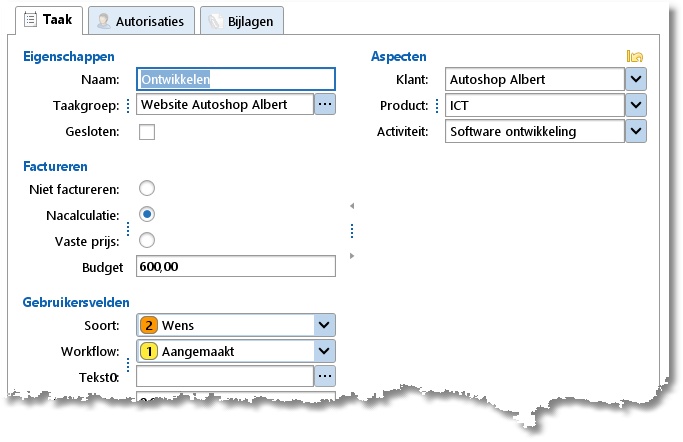The height and width of the screenshot is (442, 683).
Task: Expand the Activiteit dropdown
Action: click(x=635, y=131)
